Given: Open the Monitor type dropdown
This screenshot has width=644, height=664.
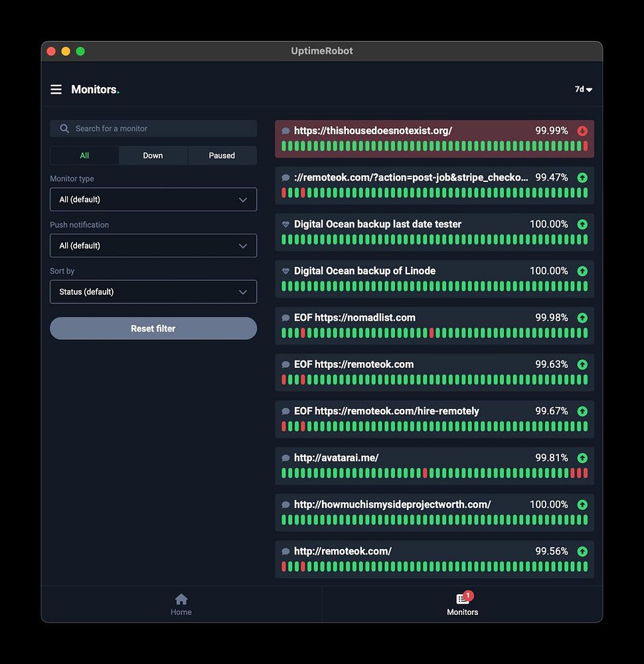Looking at the screenshot, I should point(153,199).
